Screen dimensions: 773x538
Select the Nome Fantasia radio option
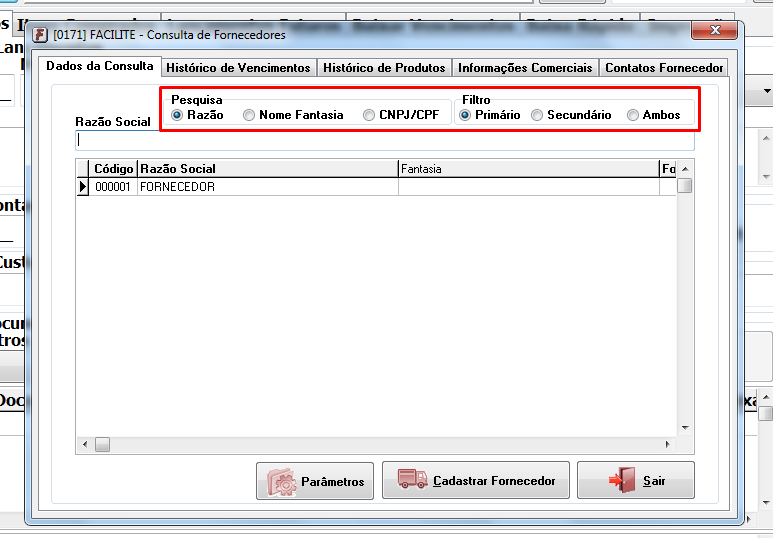[x=249, y=115]
